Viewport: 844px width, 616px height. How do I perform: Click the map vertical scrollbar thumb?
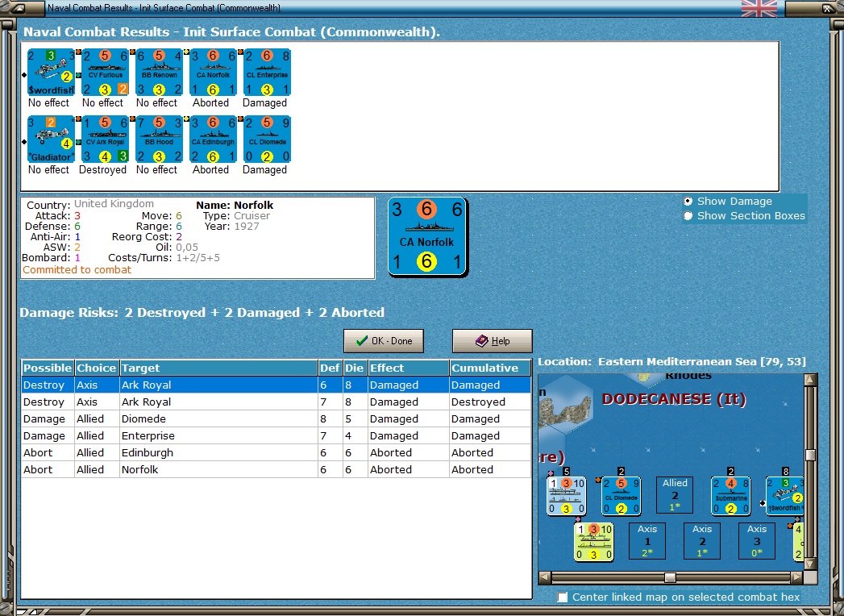coord(811,455)
